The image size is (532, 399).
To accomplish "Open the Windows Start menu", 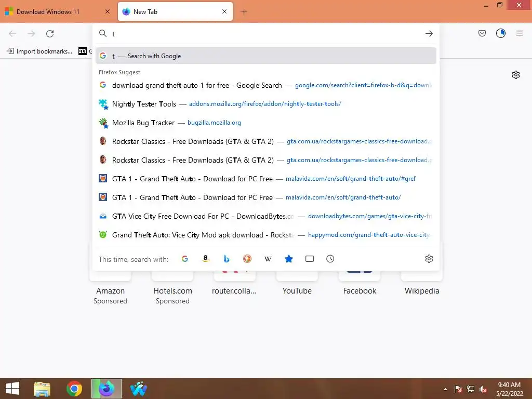I will click(x=12, y=389).
